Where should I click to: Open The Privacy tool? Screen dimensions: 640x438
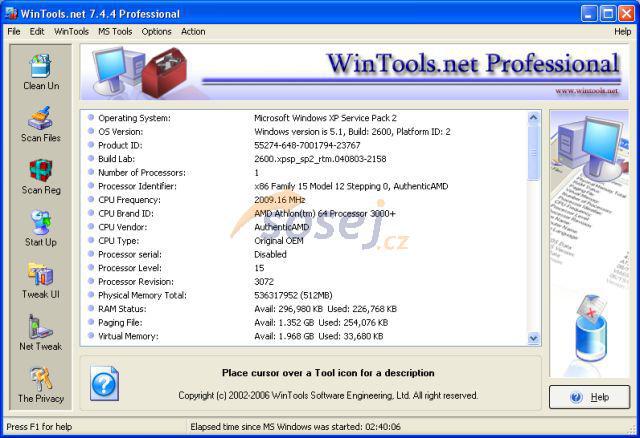[x=41, y=385]
